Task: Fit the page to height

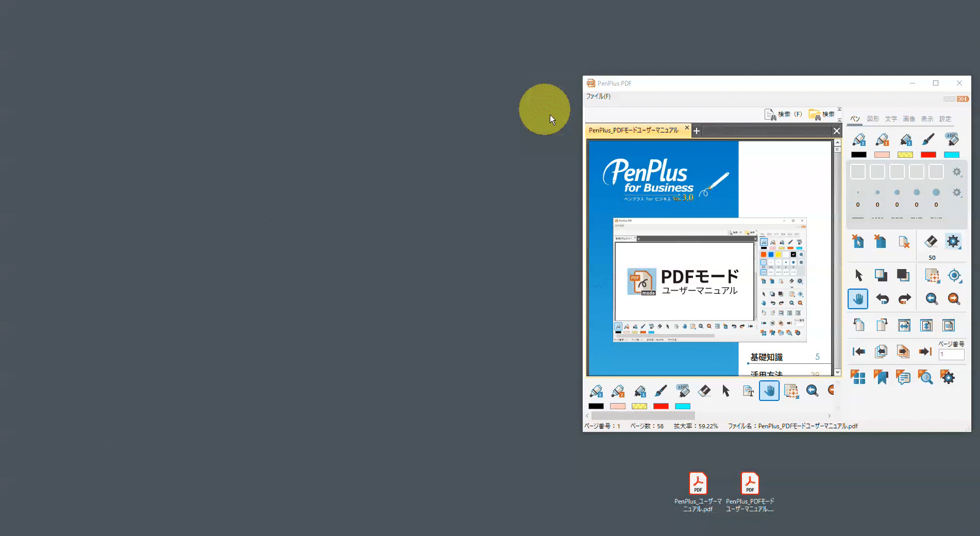Action: click(926, 325)
